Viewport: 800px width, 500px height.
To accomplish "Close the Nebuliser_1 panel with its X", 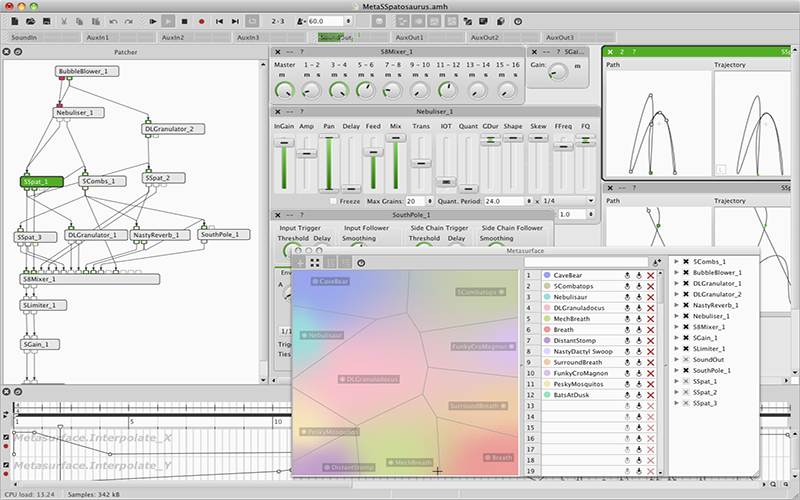I will point(278,112).
